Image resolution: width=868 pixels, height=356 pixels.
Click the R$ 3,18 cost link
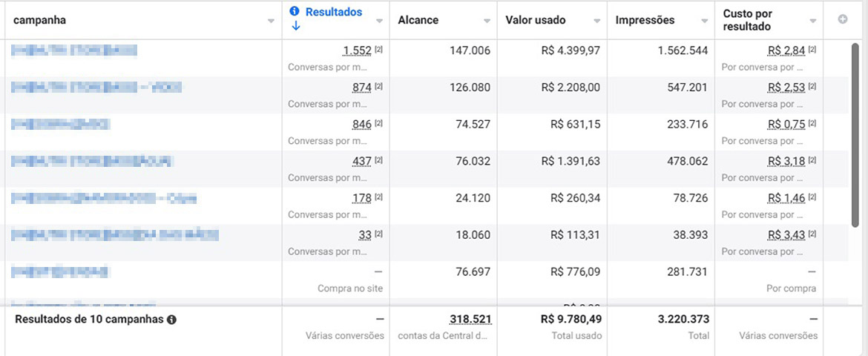click(x=786, y=162)
